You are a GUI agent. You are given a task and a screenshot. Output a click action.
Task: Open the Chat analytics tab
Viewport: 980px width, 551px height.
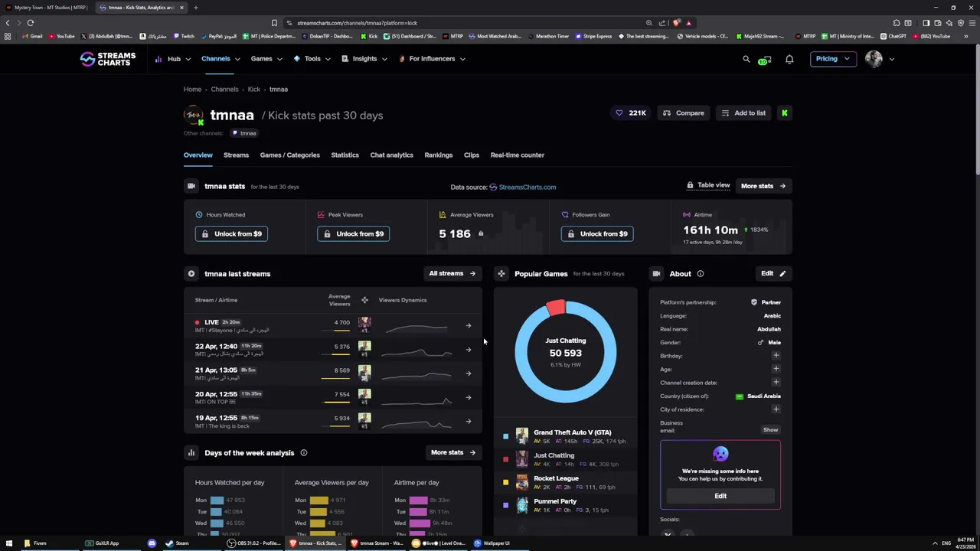click(x=391, y=155)
